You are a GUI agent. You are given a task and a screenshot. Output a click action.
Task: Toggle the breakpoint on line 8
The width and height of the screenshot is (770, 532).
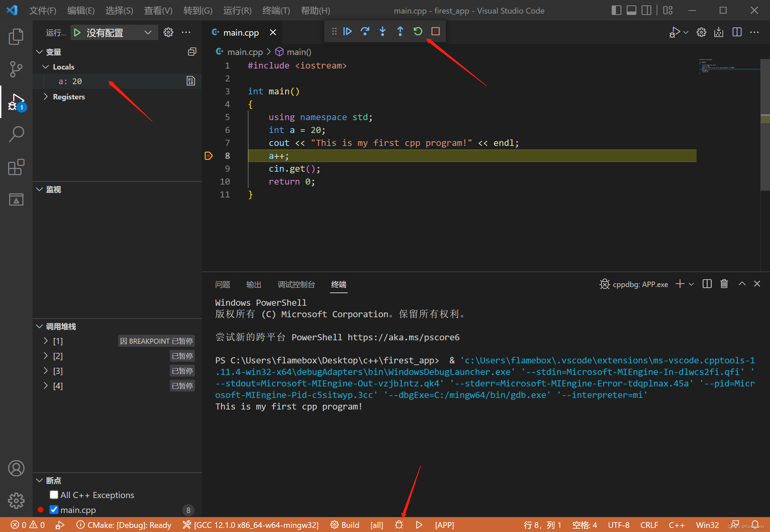pos(208,156)
